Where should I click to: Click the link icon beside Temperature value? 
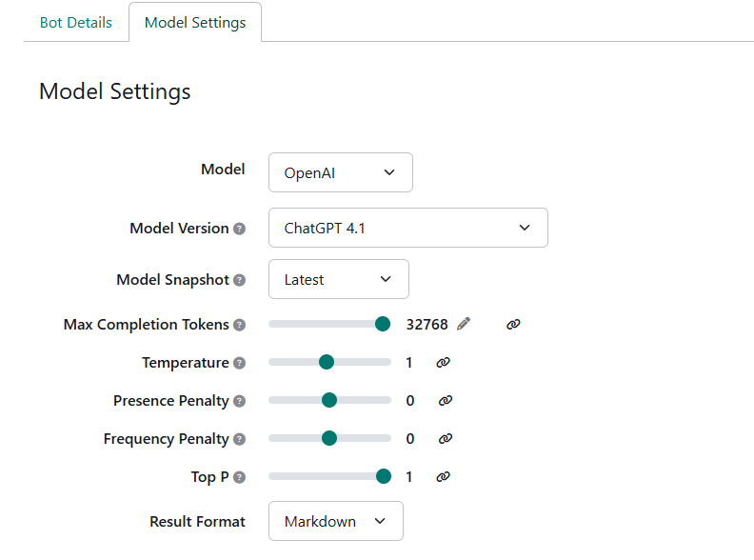tap(443, 362)
